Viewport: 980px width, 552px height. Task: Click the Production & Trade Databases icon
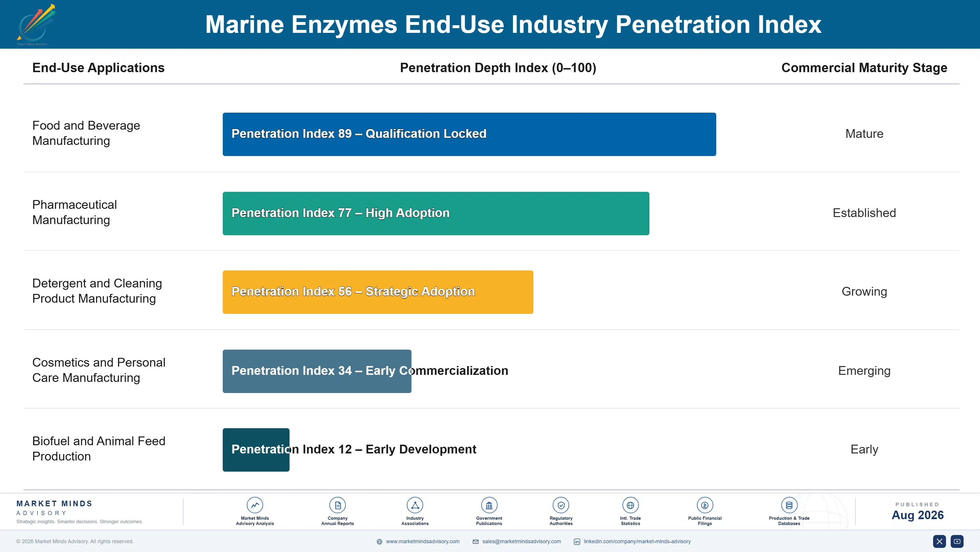coord(789,505)
